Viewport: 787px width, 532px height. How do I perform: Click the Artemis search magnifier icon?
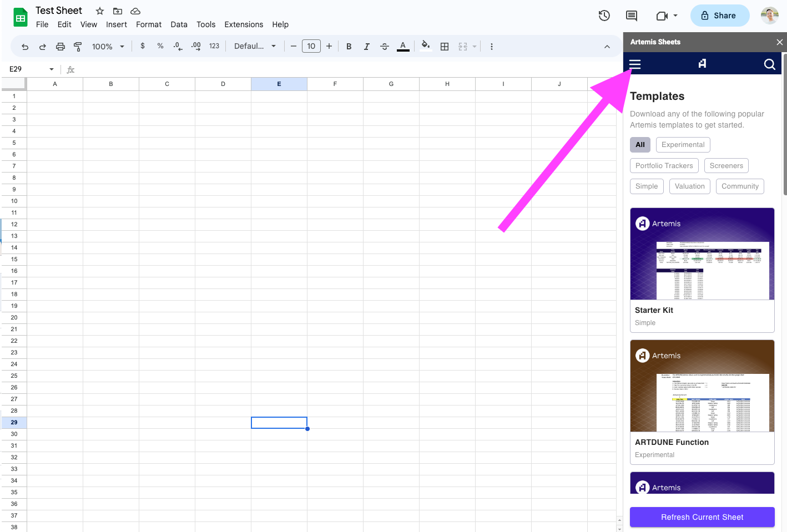(x=769, y=64)
